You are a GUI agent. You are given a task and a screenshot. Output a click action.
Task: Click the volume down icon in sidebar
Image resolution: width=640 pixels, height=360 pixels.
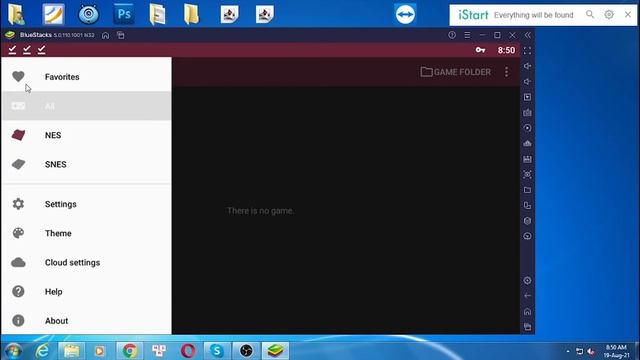[x=527, y=82]
